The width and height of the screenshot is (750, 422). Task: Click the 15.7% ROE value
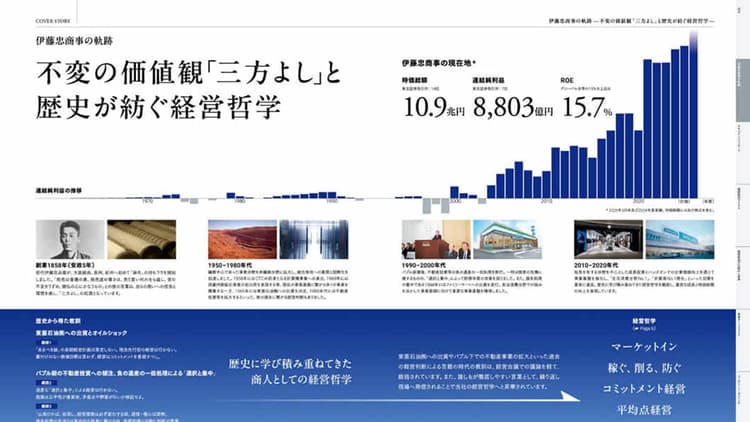587,107
